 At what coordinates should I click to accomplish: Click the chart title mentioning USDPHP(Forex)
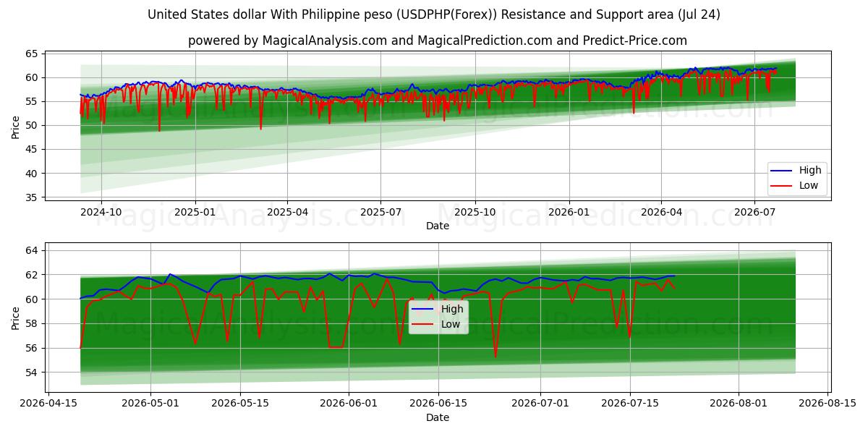click(x=434, y=14)
